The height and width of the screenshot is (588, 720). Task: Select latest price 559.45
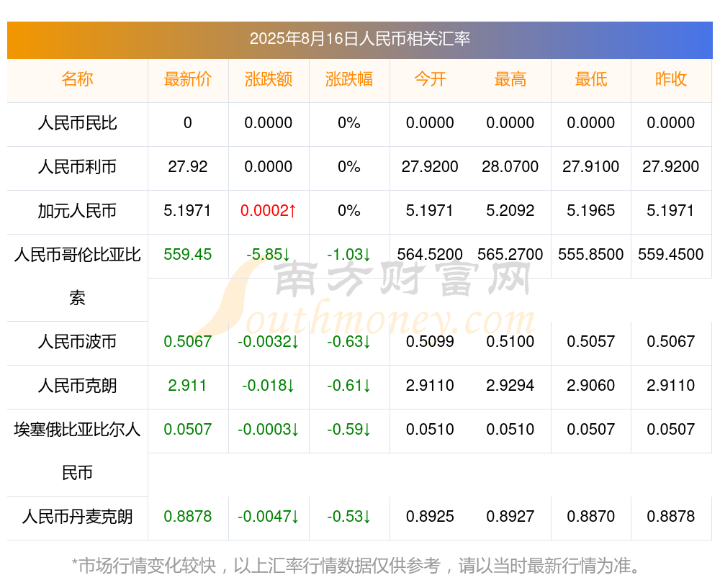[x=187, y=254]
